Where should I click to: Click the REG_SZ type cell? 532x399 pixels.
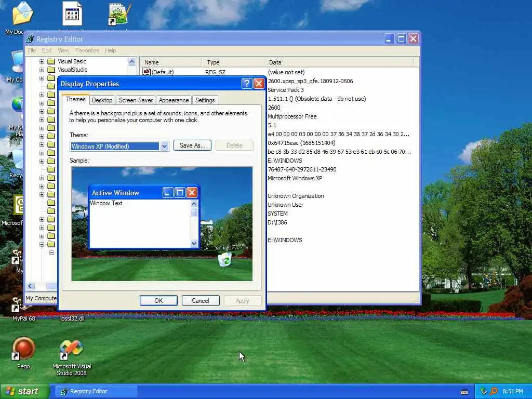[x=215, y=72]
